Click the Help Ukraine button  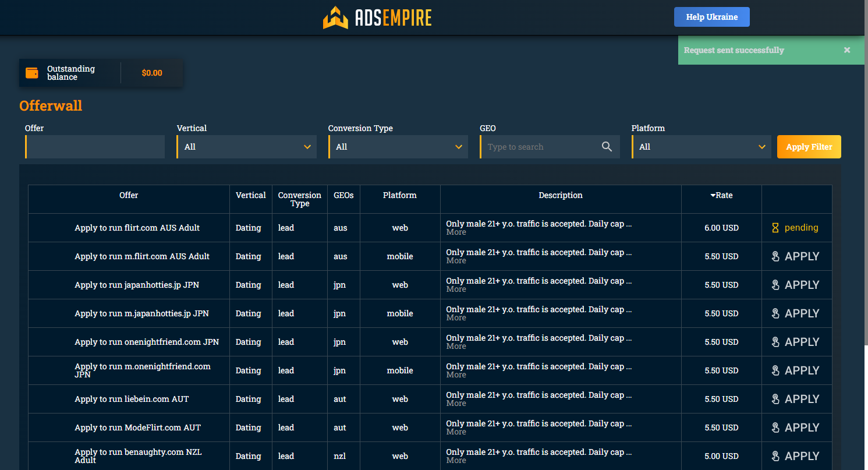point(712,17)
